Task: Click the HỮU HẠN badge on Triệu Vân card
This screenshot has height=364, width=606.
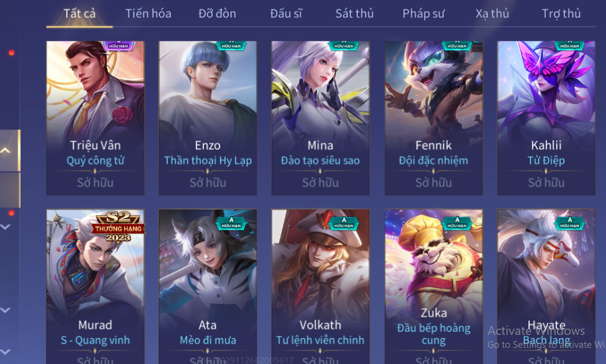Action: [118, 46]
